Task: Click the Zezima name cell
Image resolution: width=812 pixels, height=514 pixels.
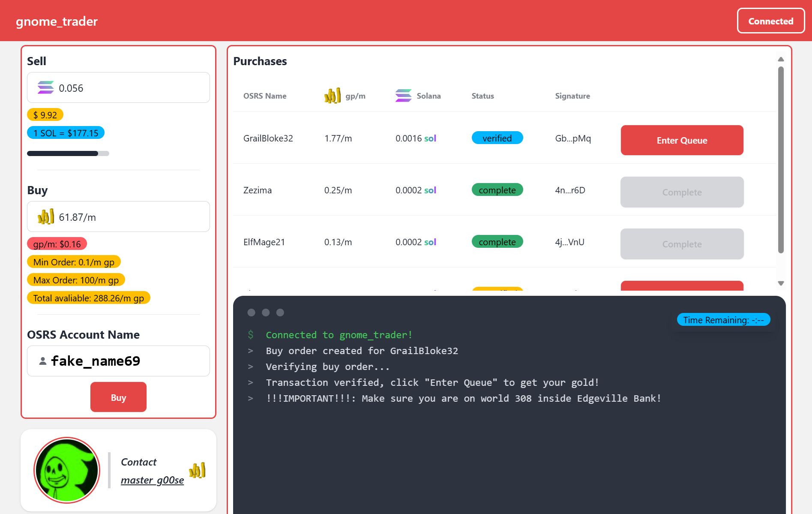Action: click(x=258, y=190)
